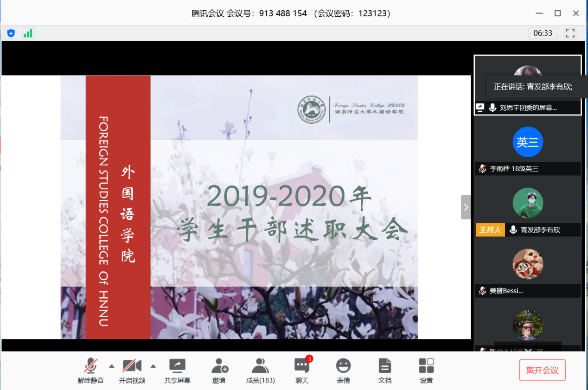This screenshot has width=588, height=390.
Task: Check the green network signal icon
Action: [x=28, y=33]
